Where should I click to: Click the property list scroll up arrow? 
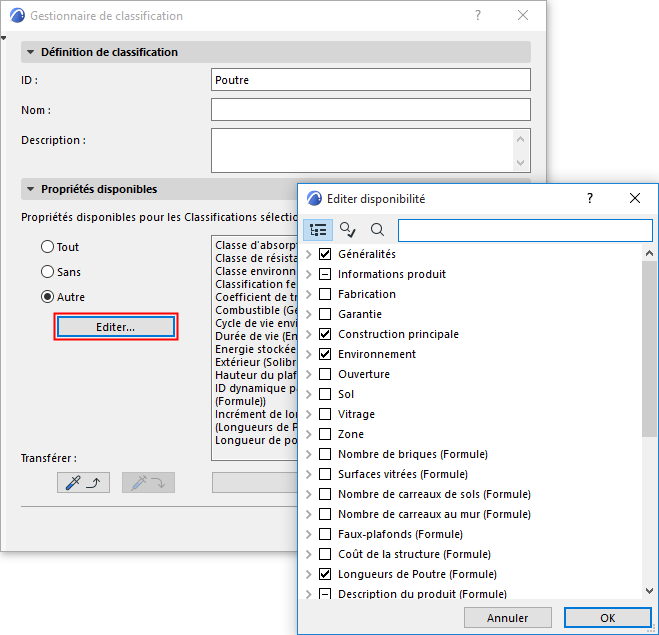point(649,253)
